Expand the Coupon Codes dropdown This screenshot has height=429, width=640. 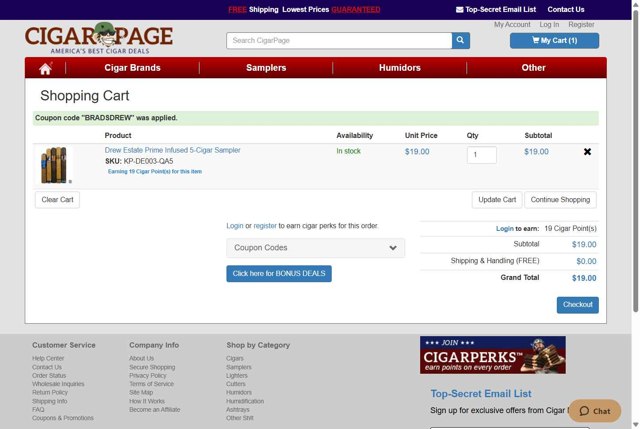point(316,248)
